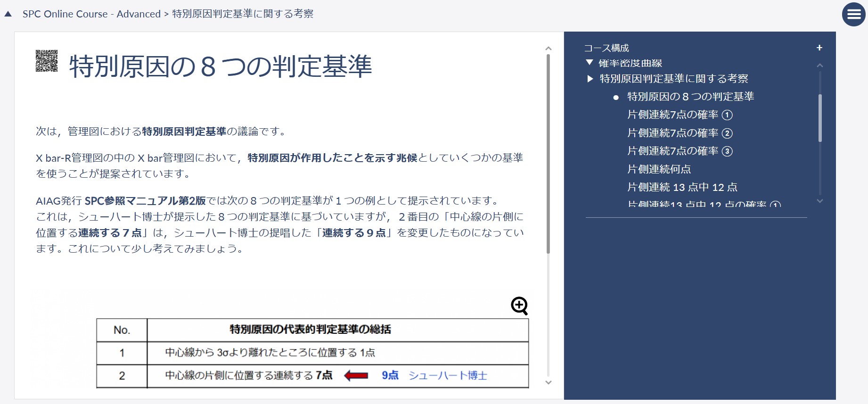Viewport: 868px width, 404px height.
Task: Click content scrollbar down arrow
Action: click(548, 382)
